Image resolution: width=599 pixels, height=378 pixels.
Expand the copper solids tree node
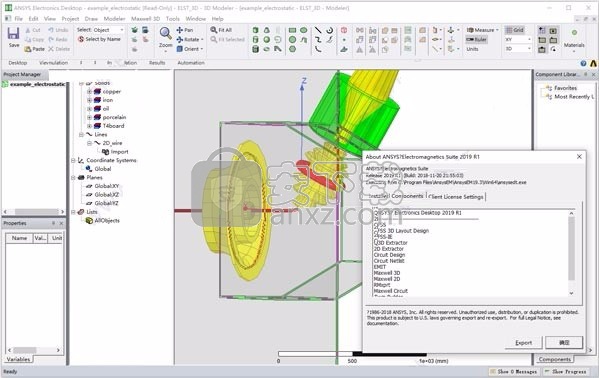point(89,92)
